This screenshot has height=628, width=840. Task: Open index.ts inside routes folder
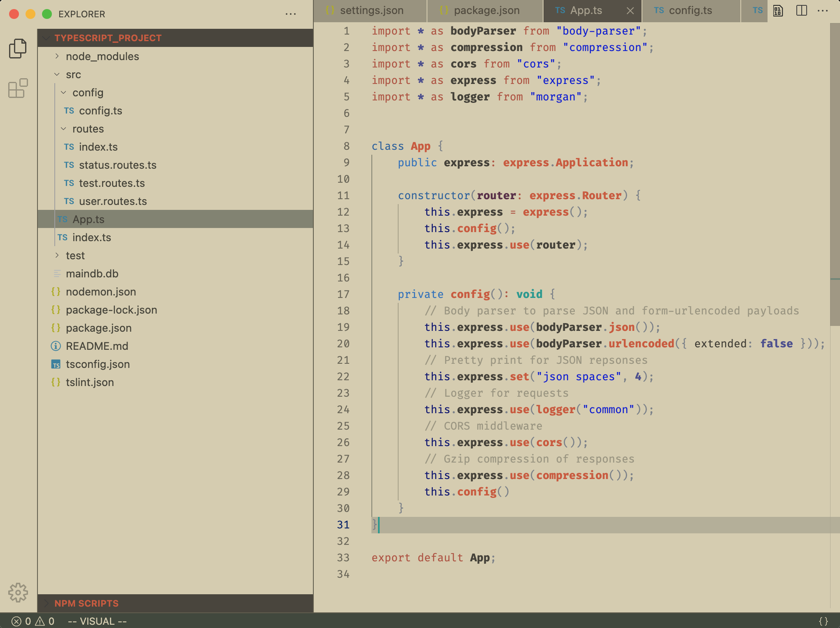point(175,147)
